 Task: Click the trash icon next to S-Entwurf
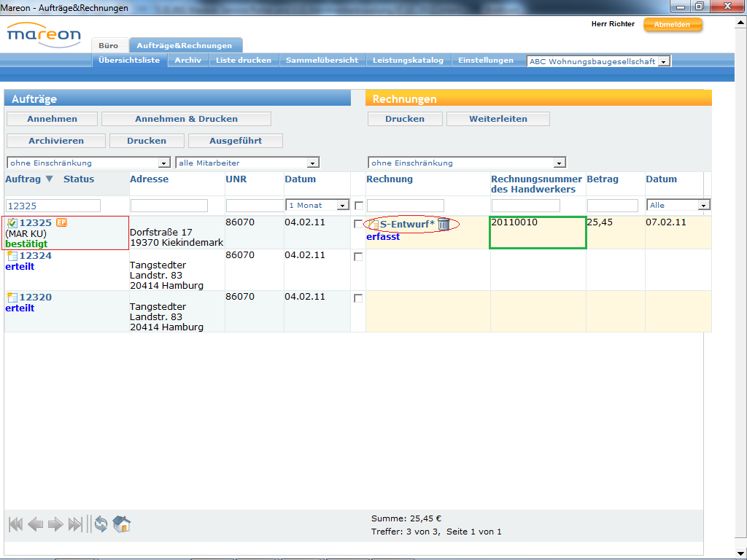coord(444,225)
